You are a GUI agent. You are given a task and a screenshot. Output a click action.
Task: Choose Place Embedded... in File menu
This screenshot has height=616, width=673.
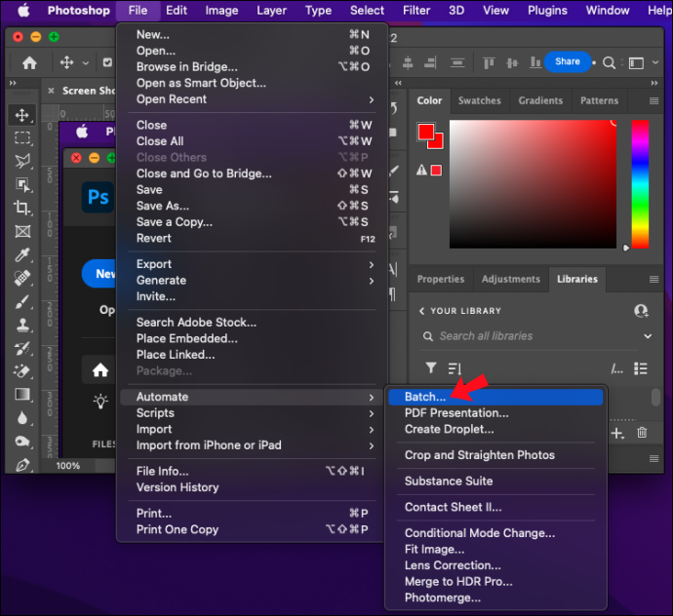[x=252, y=339]
